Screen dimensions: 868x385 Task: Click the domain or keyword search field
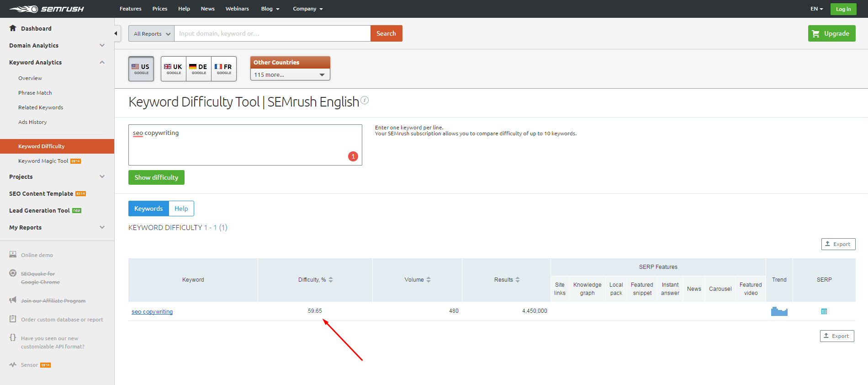272,33
